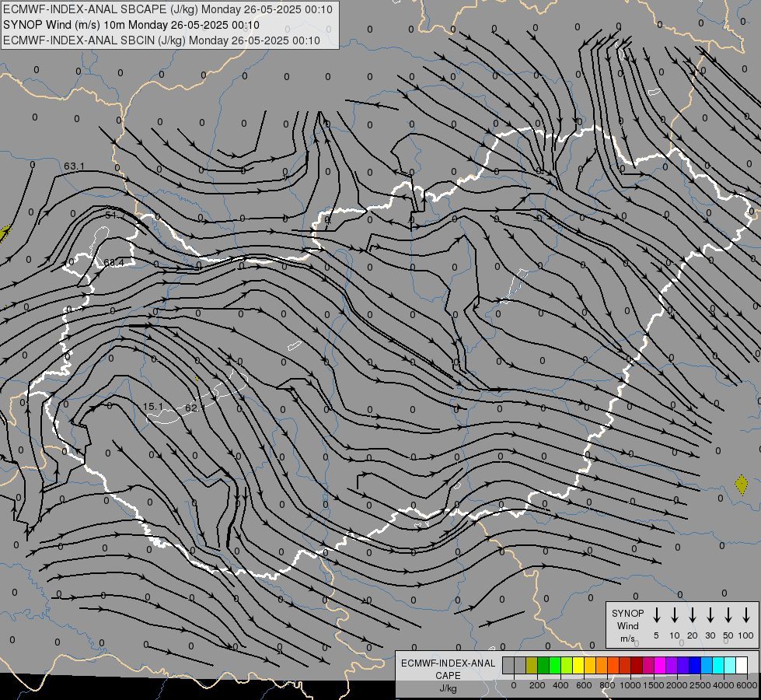The image size is (761, 700).
Task: Select the pure yellow CAPE legend swatch
Action: pos(578,665)
